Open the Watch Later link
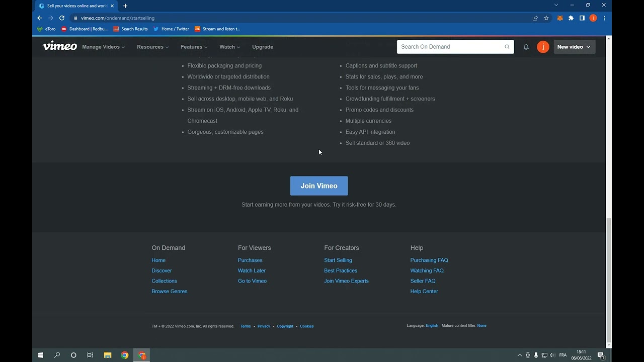The image size is (644, 362). (x=252, y=270)
